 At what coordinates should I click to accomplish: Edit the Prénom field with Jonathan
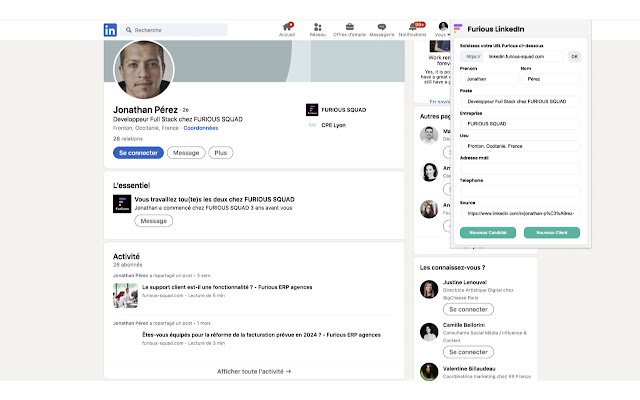point(489,79)
